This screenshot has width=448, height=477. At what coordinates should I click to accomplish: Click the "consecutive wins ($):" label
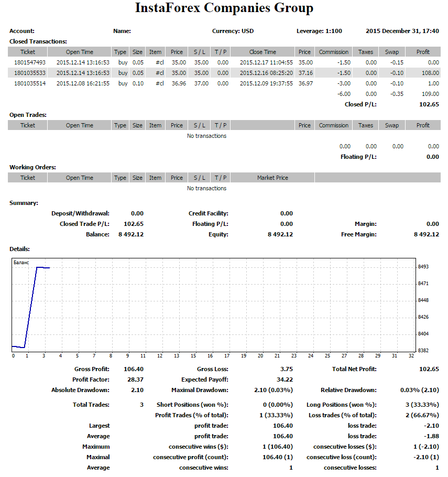(199, 447)
